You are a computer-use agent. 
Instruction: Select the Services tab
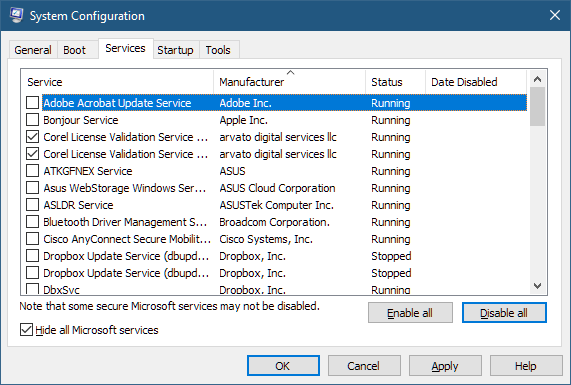tap(125, 48)
